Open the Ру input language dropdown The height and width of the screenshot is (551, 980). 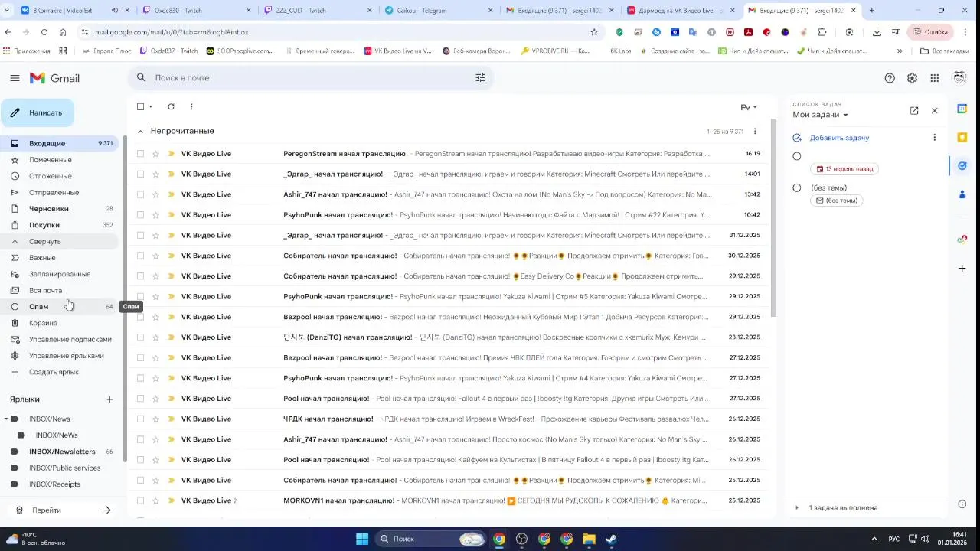point(749,107)
